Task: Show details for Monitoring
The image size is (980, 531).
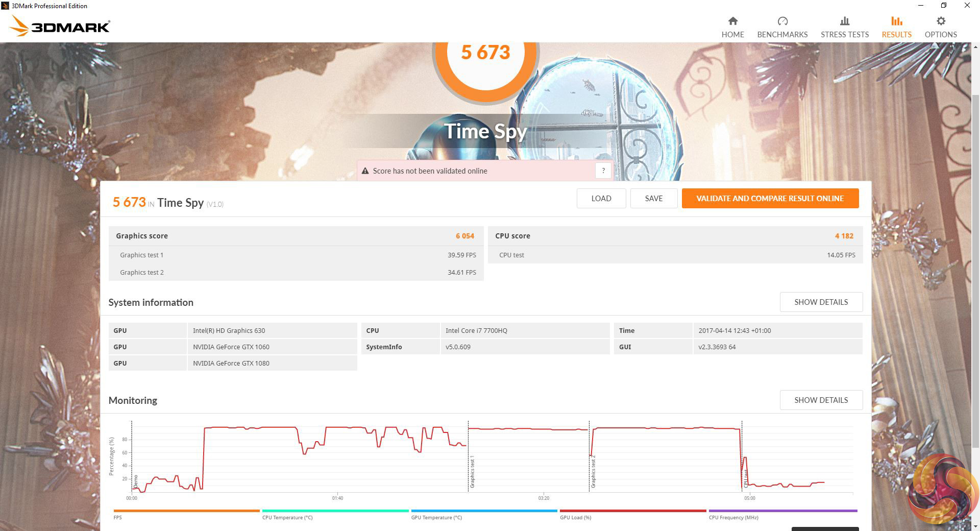Action: click(821, 400)
